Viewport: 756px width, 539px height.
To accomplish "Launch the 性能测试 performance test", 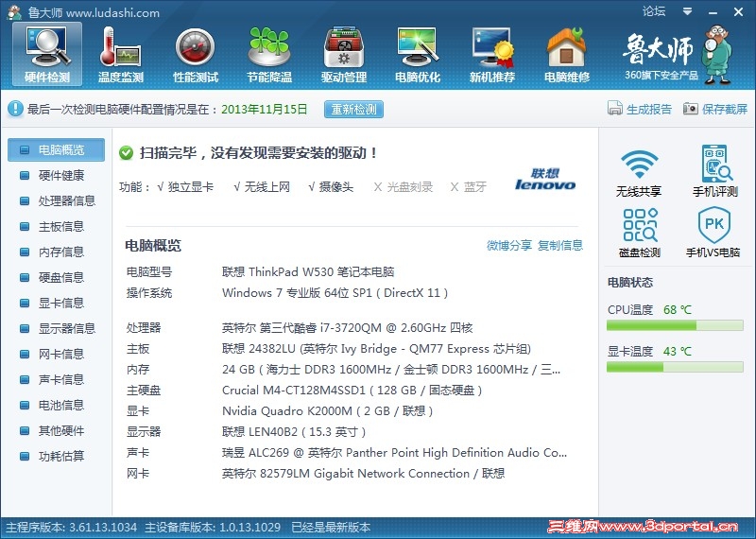I will [x=196, y=55].
